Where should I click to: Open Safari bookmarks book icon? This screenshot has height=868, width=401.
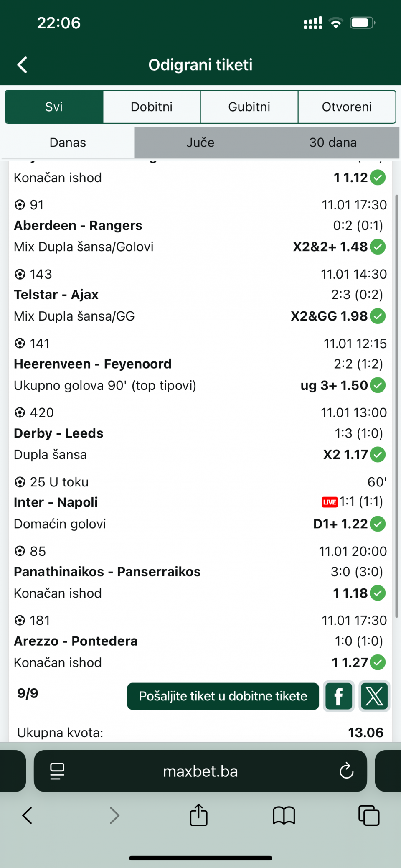point(284,815)
